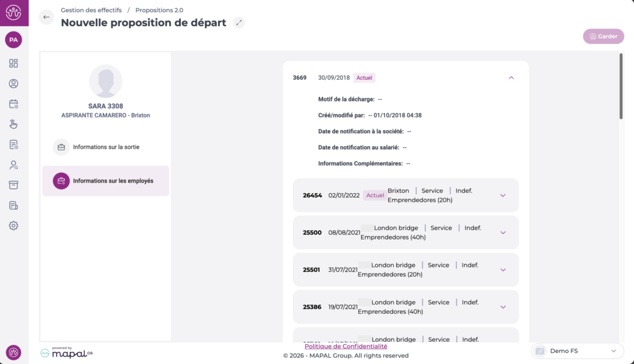Click the Gestion des effectifs breadcrumb
This screenshot has width=634, height=364.
92,11
